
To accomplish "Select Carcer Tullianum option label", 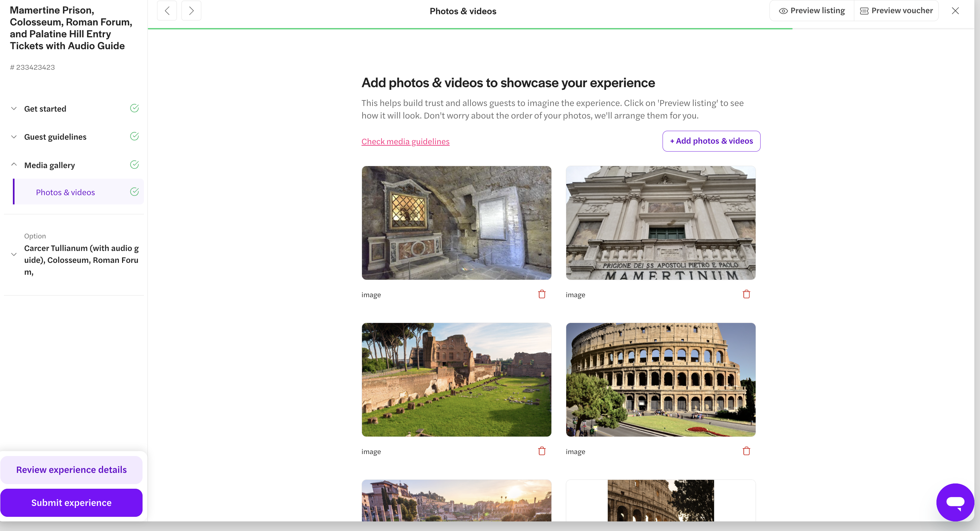I will pyautogui.click(x=82, y=260).
